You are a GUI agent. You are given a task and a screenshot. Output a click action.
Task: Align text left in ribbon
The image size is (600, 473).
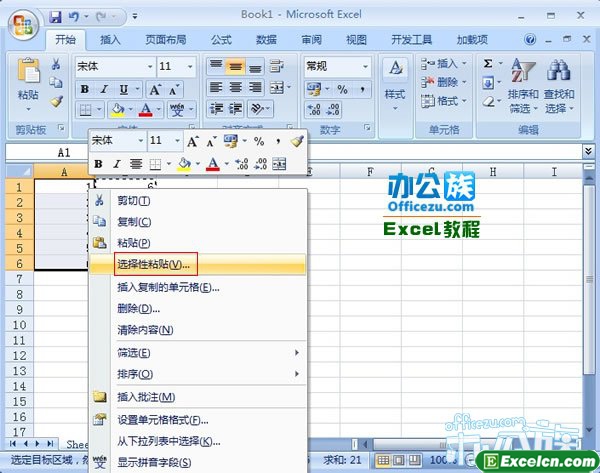(x=216, y=88)
